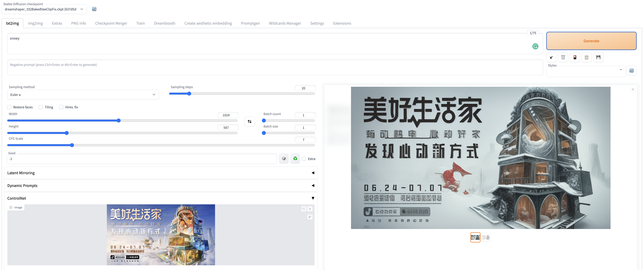
Task: Enable Hires. fix option
Action: pyautogui.click(x=61, y=107)
